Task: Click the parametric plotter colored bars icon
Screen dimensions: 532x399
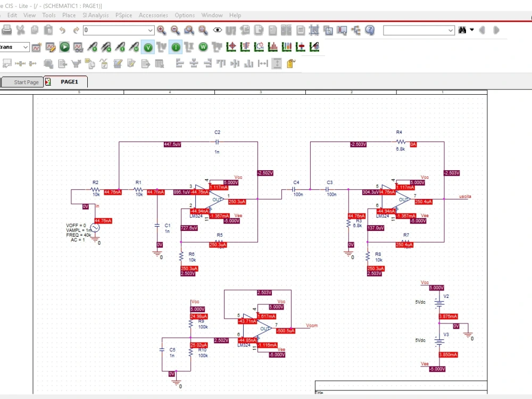Action: [287, 47]
